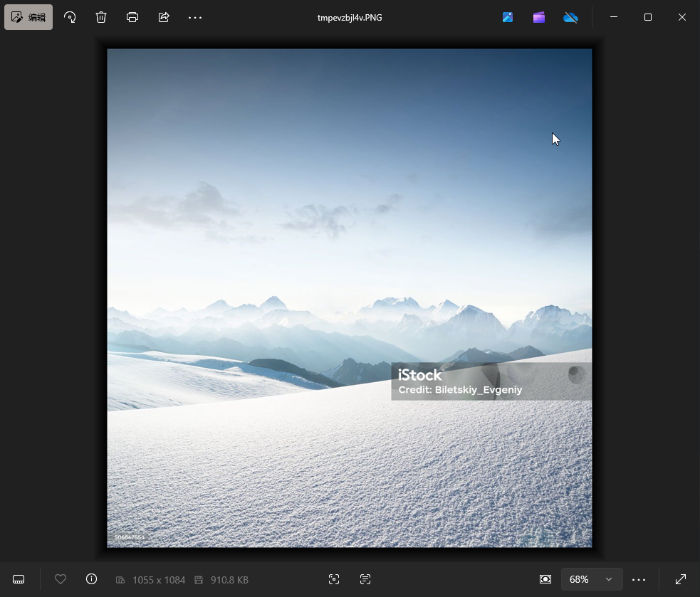Print the image via the printer icon
Viewport: 700px width, 597px height.
132,17
